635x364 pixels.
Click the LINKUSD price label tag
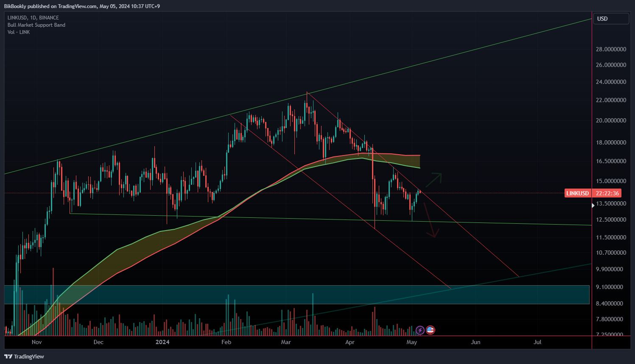coord(578,193)
